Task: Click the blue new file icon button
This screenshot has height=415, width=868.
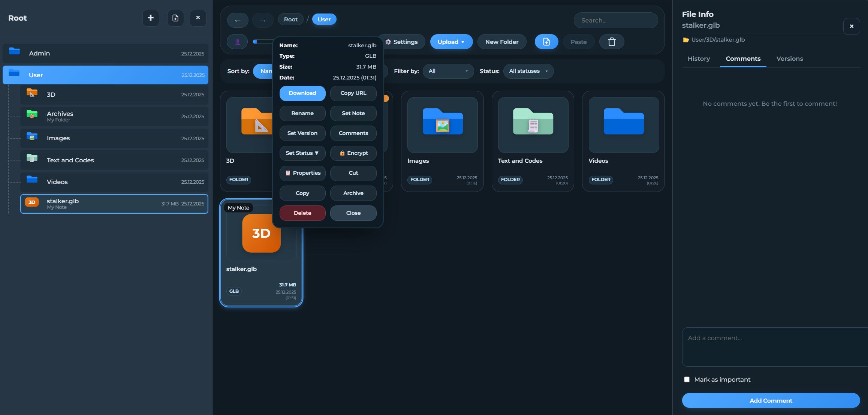Action: 546,42
